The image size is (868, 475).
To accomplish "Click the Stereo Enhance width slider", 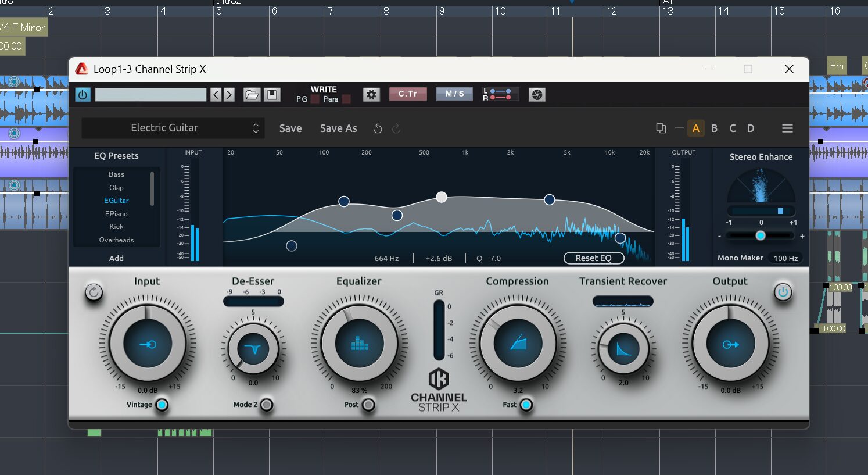I will 760,235.
